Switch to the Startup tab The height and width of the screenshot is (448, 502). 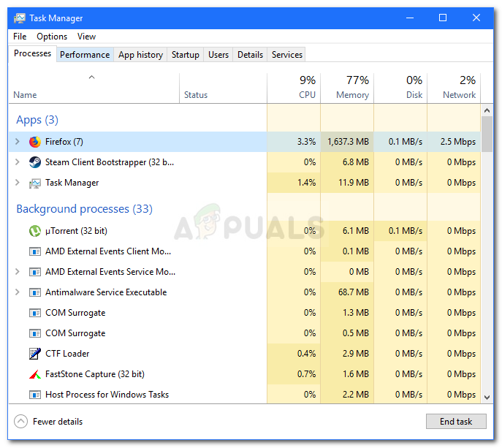(x=186, y=55)
